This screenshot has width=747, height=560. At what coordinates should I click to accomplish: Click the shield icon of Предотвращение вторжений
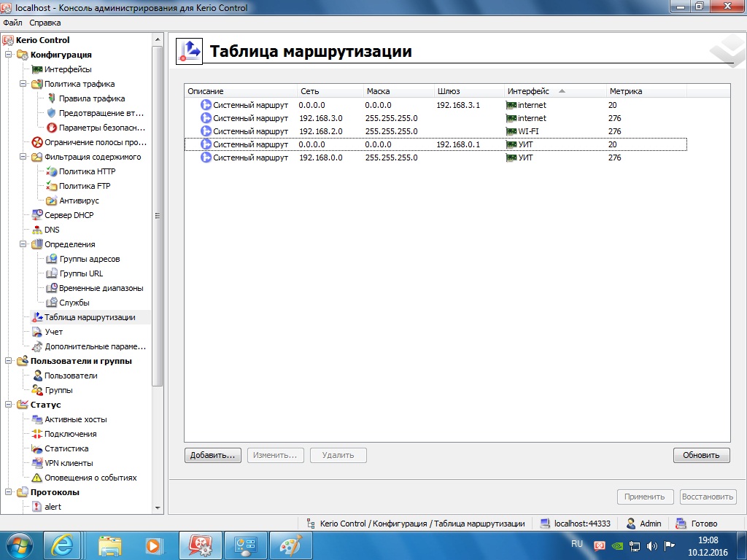click(52, 113)
